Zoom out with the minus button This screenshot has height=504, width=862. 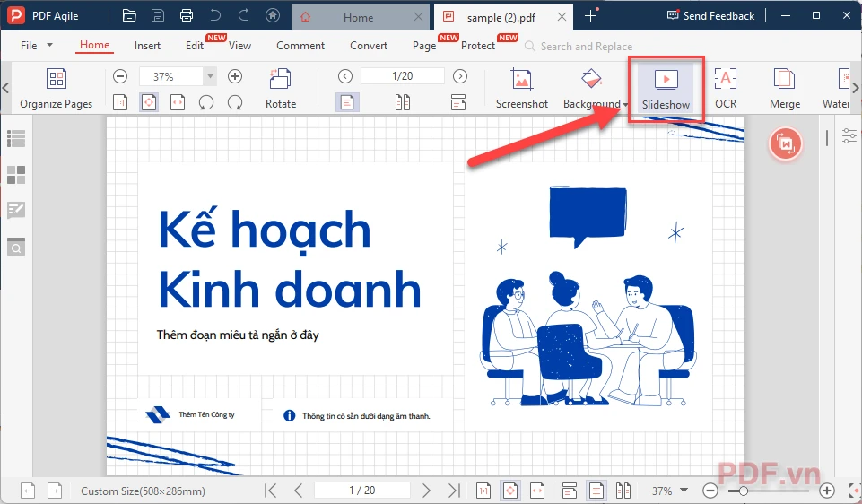(120, 76)
